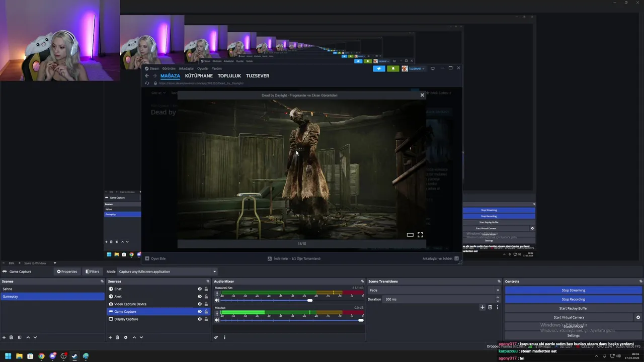644x362 pixels.
Task: Move scene down with the arrow in Scenes toolbar
Action: pos(35,337)
